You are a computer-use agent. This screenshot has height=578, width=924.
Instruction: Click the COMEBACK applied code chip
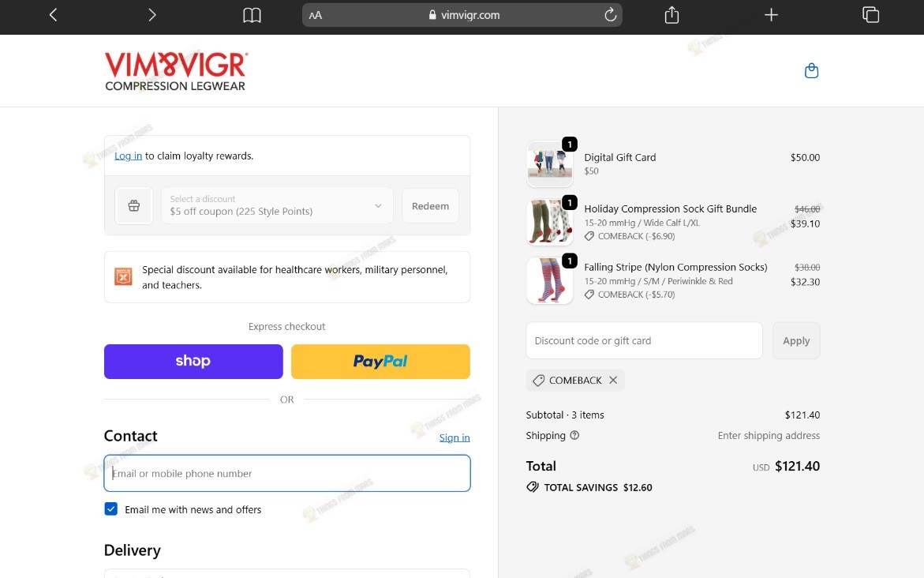(575, 381)
